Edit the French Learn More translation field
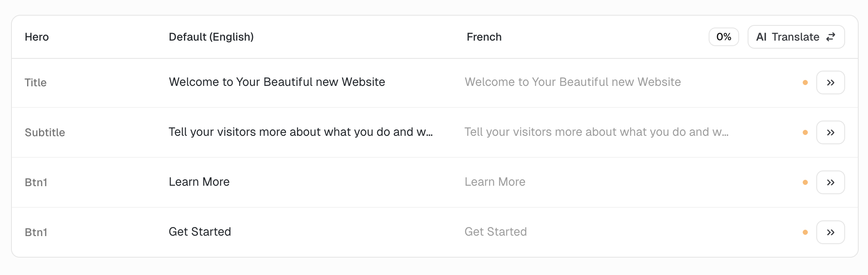Viewport: 868px width, 275px height. [x=495, y=182]
